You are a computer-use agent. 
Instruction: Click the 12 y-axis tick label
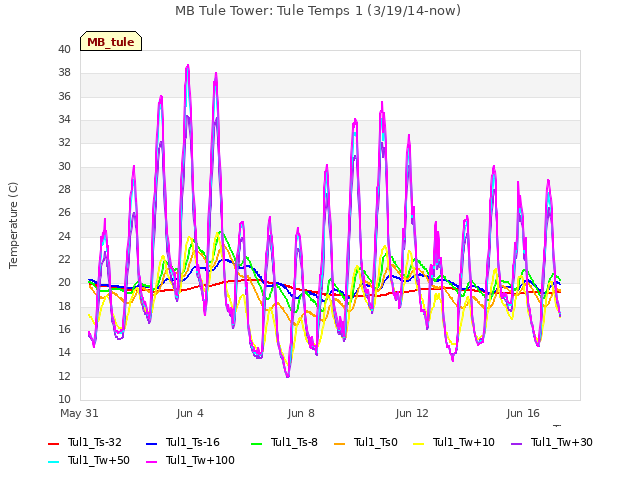click(x=64, y=377)
